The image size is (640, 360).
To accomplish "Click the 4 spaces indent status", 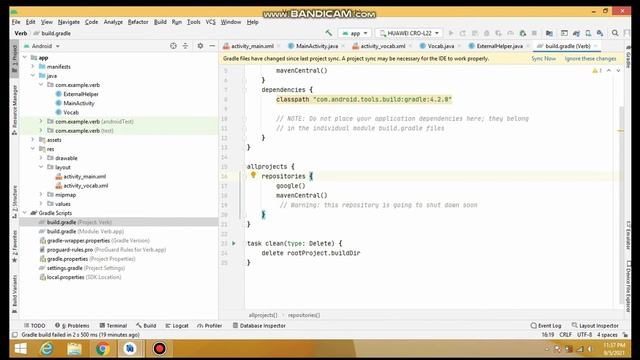I will coord(607,335).
